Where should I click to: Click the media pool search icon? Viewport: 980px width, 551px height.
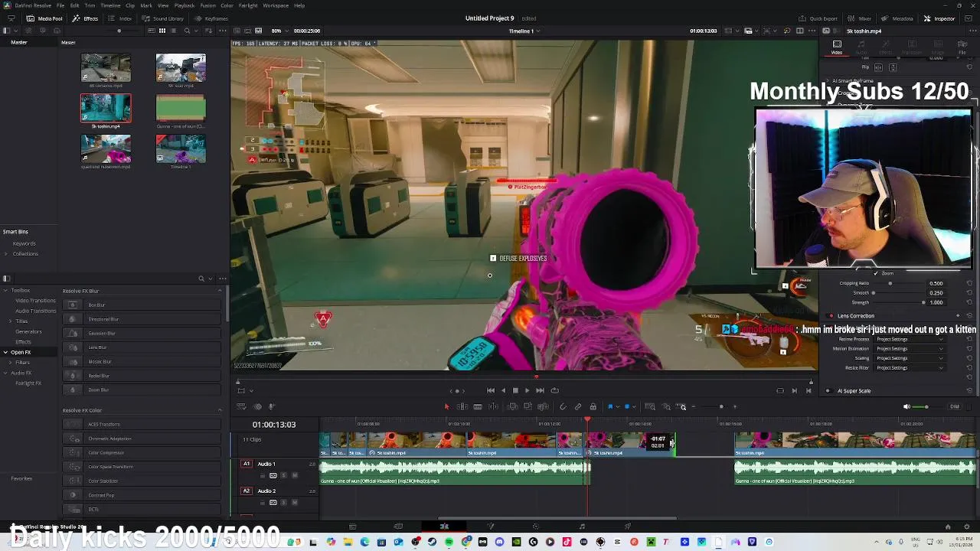point(187,31)
